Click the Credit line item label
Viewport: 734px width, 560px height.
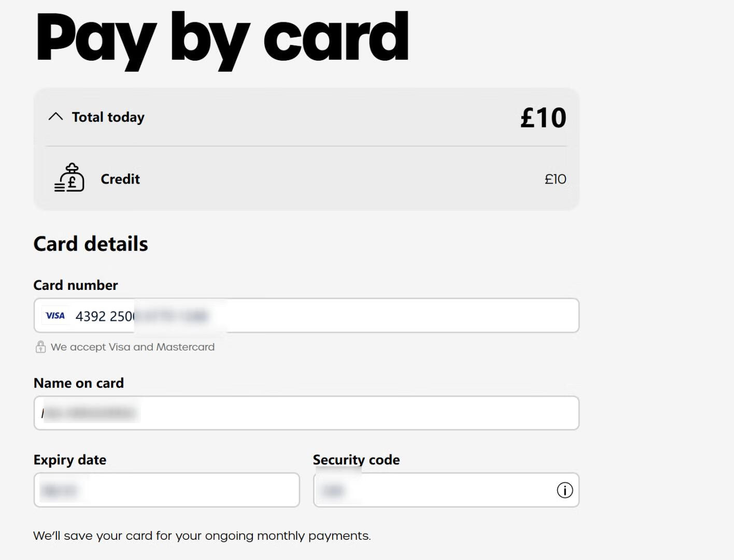[120, 179]
